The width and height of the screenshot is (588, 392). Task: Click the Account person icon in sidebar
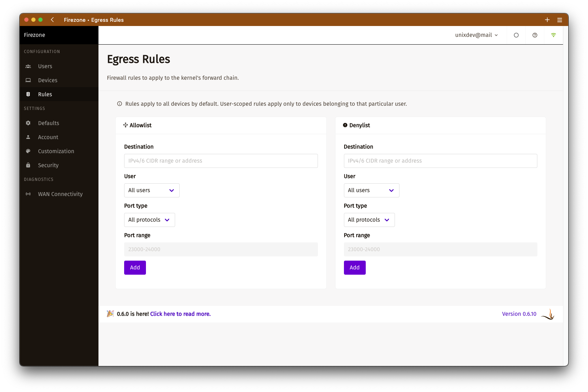28,137
